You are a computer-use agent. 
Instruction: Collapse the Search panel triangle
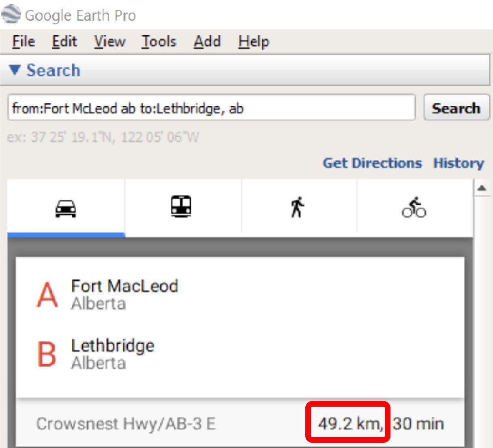(15, 70)
